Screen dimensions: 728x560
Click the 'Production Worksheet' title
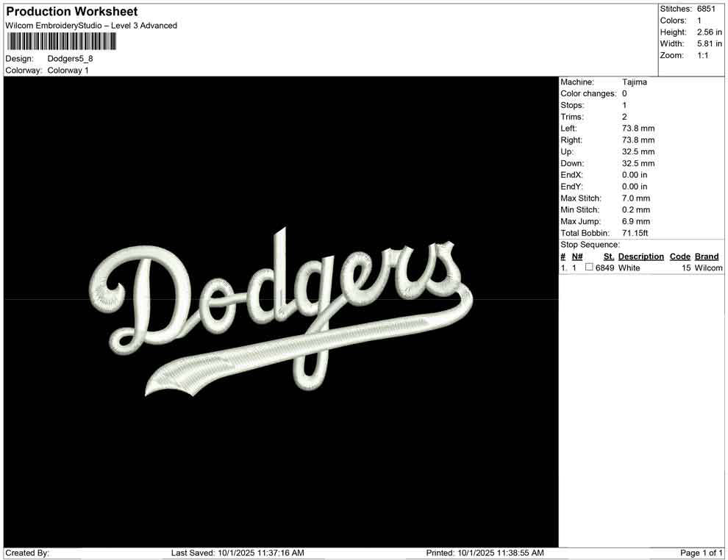[x=72, y=11]
